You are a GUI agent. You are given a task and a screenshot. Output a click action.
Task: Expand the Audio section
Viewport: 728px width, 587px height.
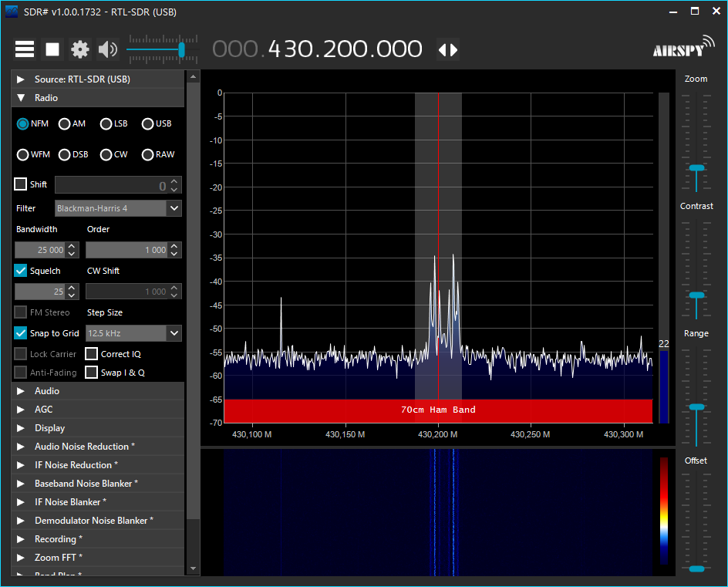click(x=46, y=391)
